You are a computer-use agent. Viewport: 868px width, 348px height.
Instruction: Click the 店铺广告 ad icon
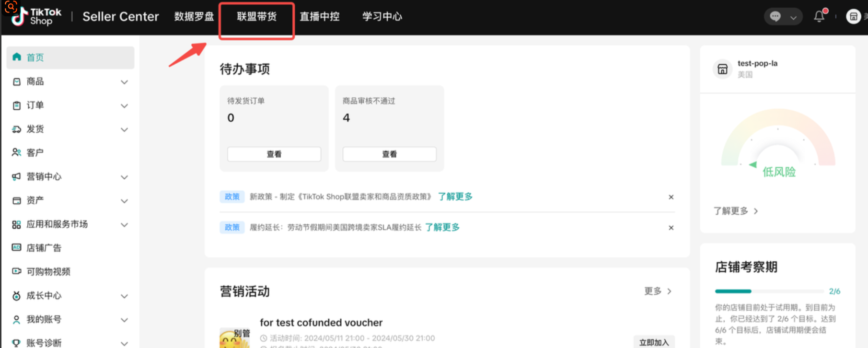coord(17,248)
